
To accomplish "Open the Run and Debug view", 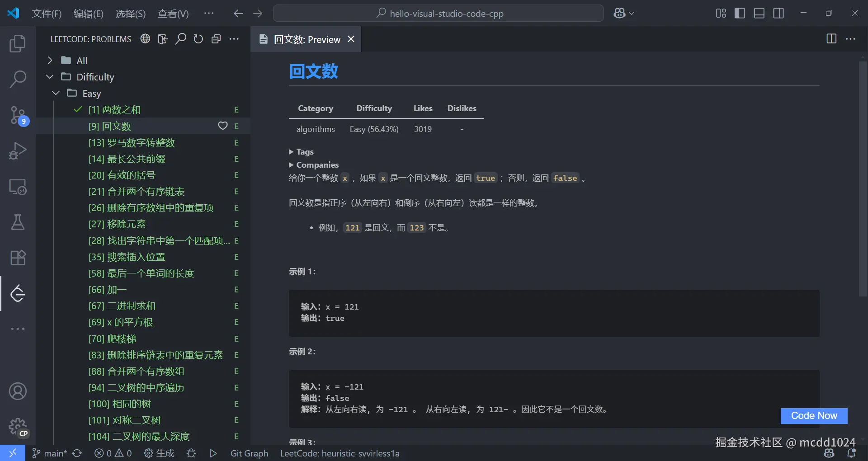I will coord(18,151).
